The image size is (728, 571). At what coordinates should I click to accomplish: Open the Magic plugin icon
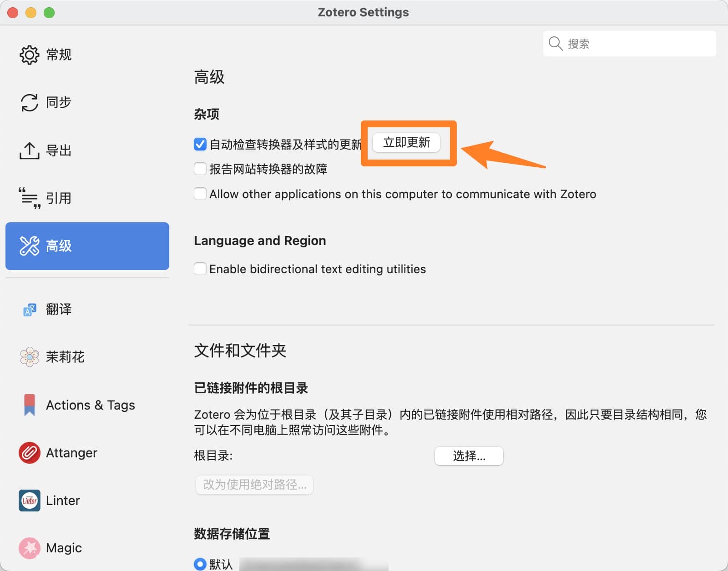click(30, 548)
